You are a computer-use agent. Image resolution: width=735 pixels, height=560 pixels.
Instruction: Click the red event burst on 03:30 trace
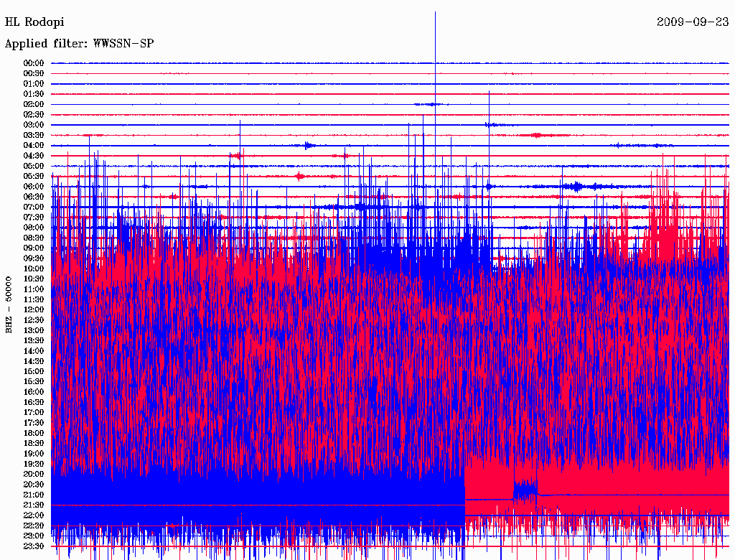coord(536,135)
